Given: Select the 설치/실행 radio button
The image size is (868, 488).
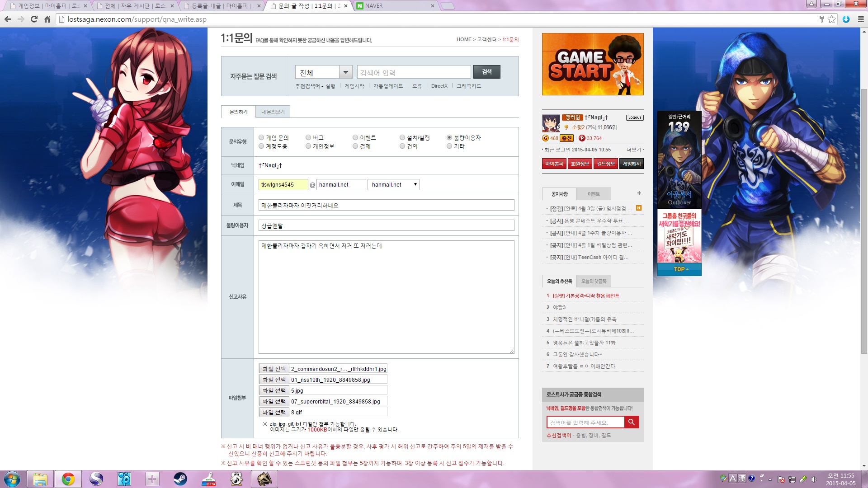Looking at the screenshot, I should [402, 137].
